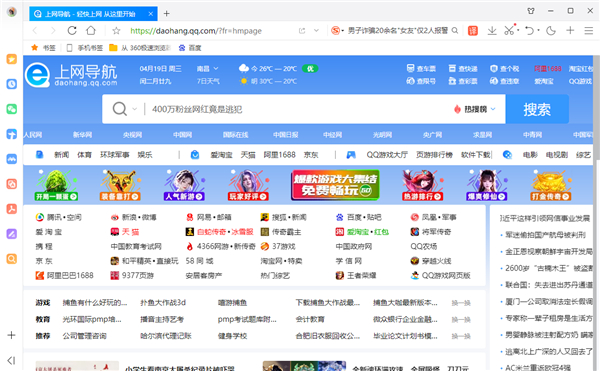The height and width of the screenshot is (371, 600).
Task: Click the 爆款游戏大集结 banner
Action: click(x=335, y=185)
